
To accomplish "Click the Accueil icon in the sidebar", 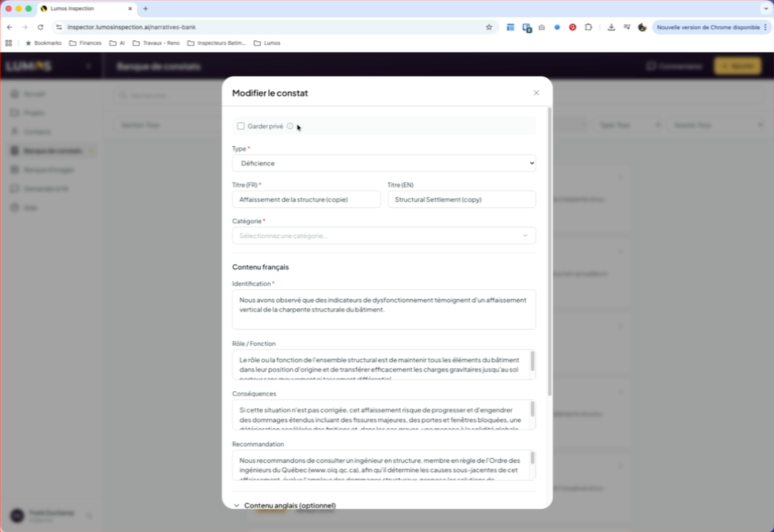I will point(15,94).
